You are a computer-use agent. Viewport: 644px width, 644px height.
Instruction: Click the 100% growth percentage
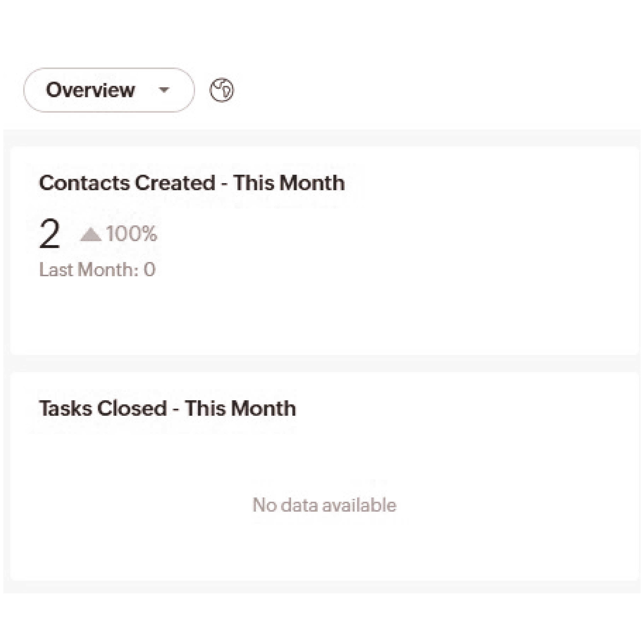(x=132, y=234)
